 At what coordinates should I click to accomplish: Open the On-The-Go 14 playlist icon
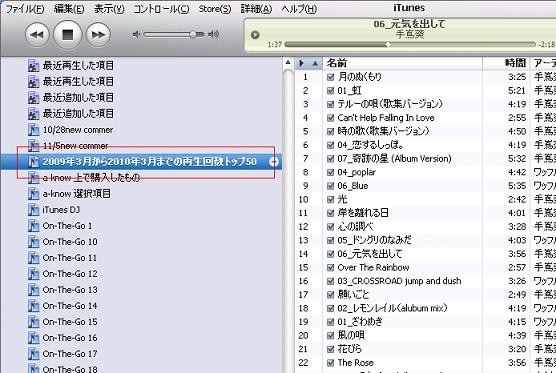pos(33,306)
